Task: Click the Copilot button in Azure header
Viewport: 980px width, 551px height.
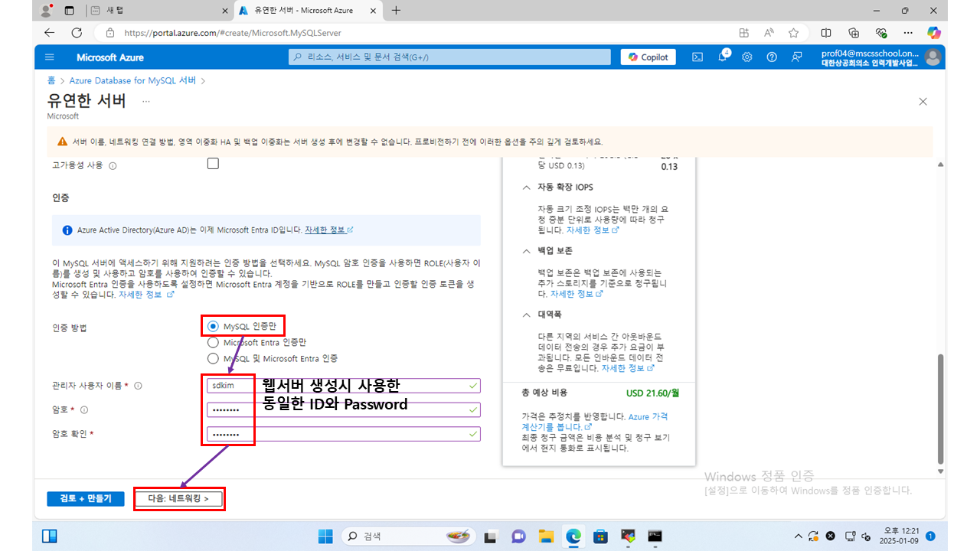Action: pos(648,57)
